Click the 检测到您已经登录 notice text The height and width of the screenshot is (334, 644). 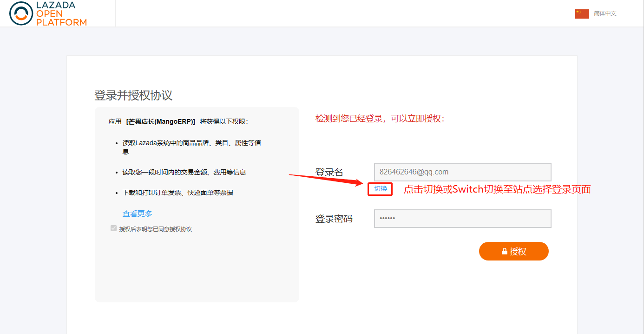[x=380, y=119]
